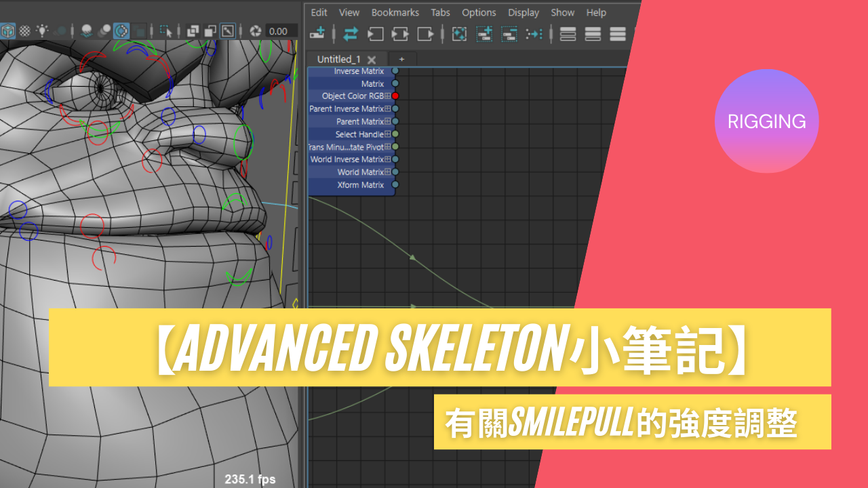Set nodes to connected mode icon

click(x=593, y=33)
